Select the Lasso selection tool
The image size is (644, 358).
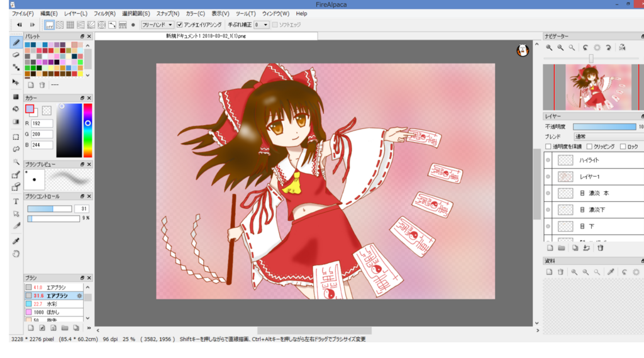coord(16,149)
